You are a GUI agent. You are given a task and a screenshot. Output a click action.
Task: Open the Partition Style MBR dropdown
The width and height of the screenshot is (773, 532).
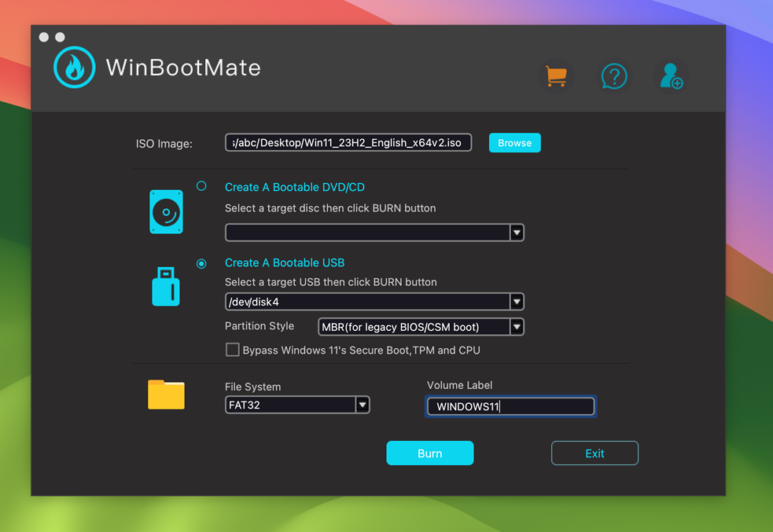pyautogui.click(x=517, y=326)
